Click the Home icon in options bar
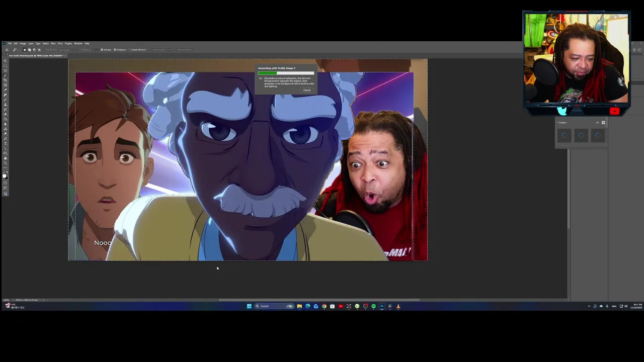The image size is (644, 362). [x=7, y=50]
